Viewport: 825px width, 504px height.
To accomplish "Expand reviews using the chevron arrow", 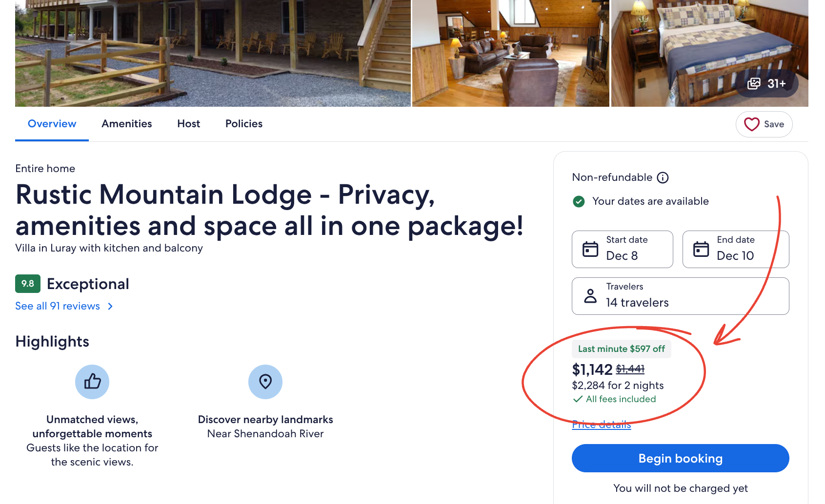I will click(110, 306).
